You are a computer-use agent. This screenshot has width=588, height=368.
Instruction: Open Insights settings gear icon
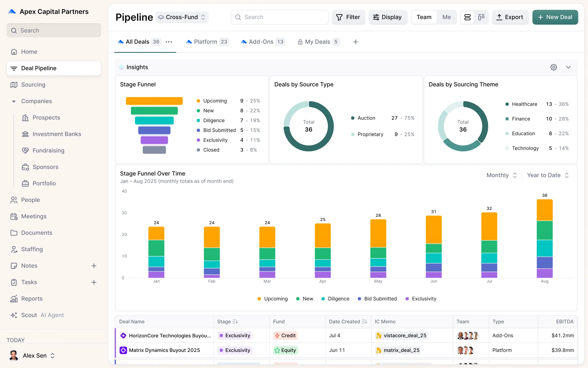(x=554, y=67)
